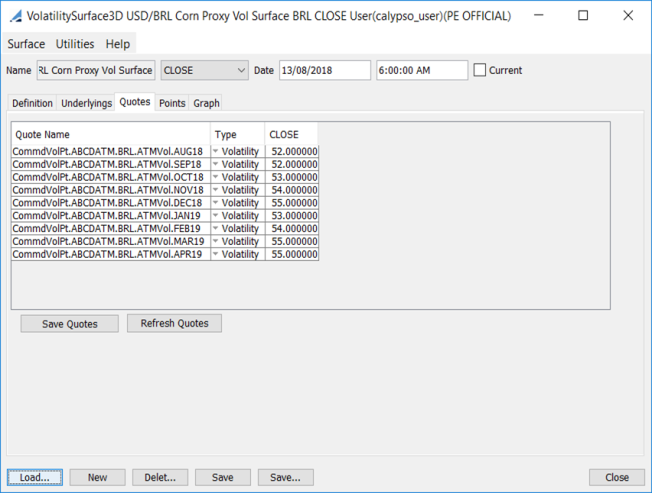Click the surface Name field
The image size is (652, 493).
pyautogui.click(x=96, y=70)
